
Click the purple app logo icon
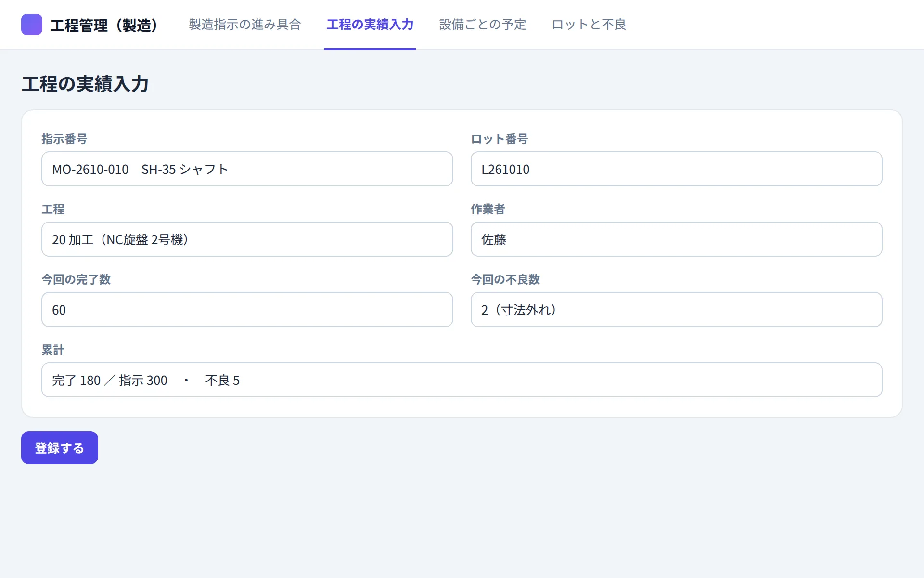click(32, 25)
